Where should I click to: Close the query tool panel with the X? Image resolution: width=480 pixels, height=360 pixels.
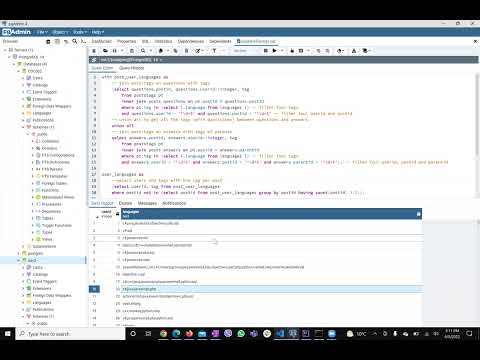pos(475,41)
